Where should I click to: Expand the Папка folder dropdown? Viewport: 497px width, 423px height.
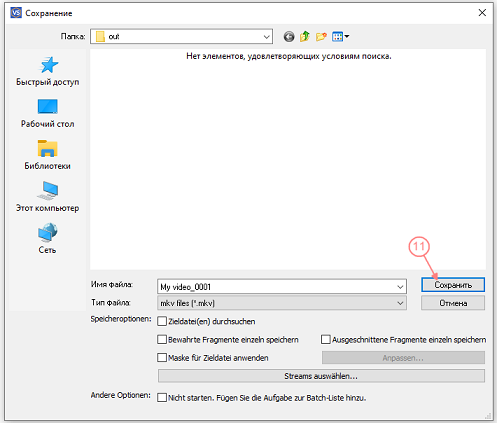click(x=266, y=36)
